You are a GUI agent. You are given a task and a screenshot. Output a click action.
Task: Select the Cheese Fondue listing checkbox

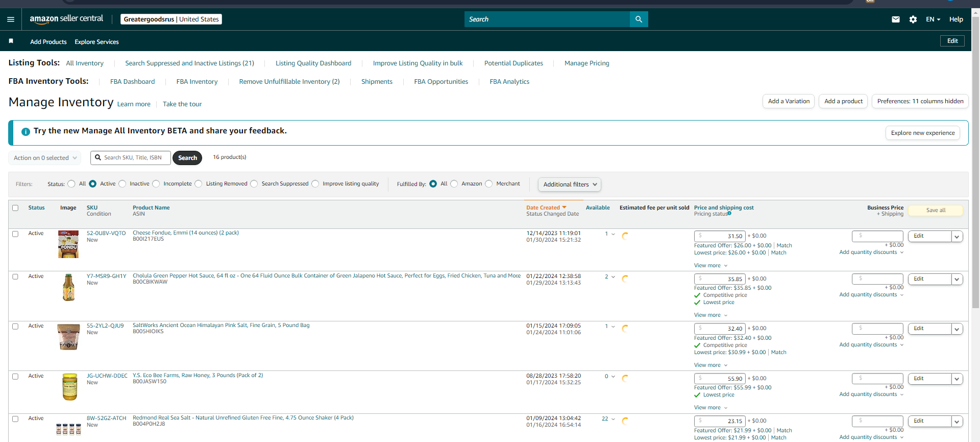(15, 234)
